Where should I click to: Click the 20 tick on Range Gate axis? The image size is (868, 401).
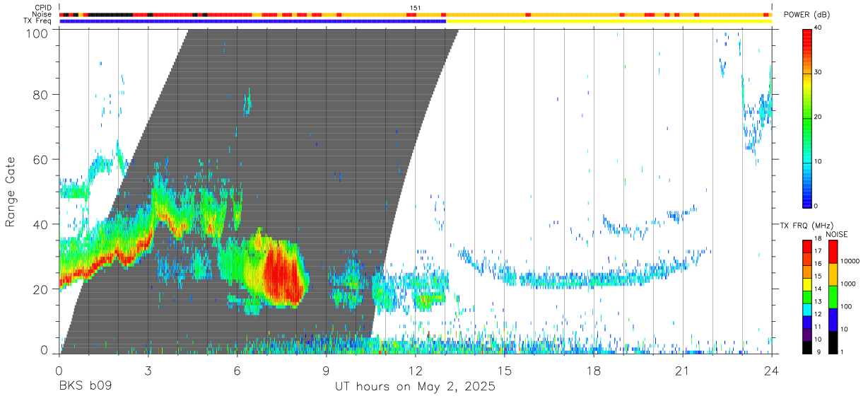pos(42,289)
